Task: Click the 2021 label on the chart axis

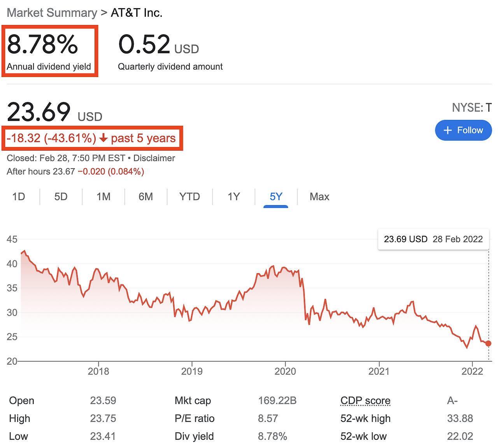Action: (379, 371)
